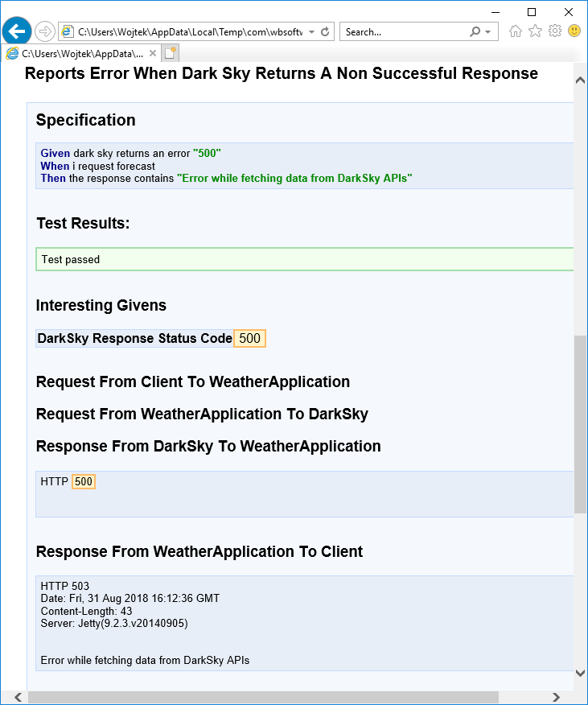The width and height of the screenshot is (588, 705).
Task: Close the Internet Explorer window
Action: (x=568, y=12)
